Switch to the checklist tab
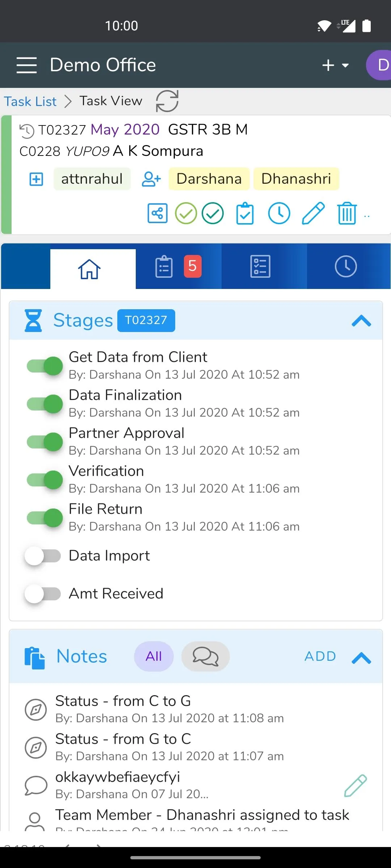 coord(264,267)
